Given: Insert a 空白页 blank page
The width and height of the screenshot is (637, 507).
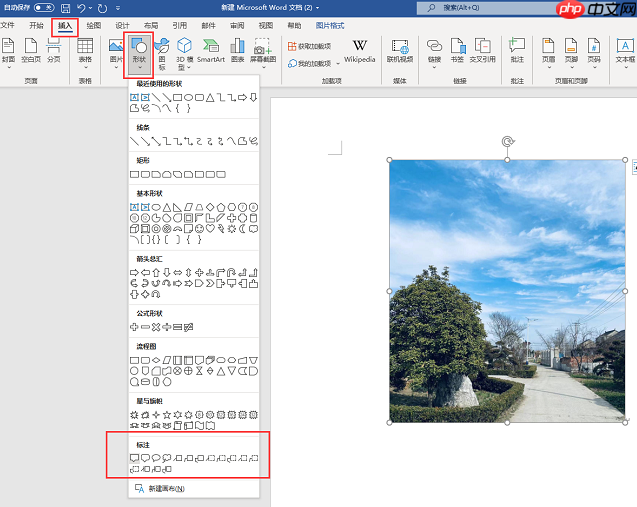Looking at the screenshot, I should point(31,51).
